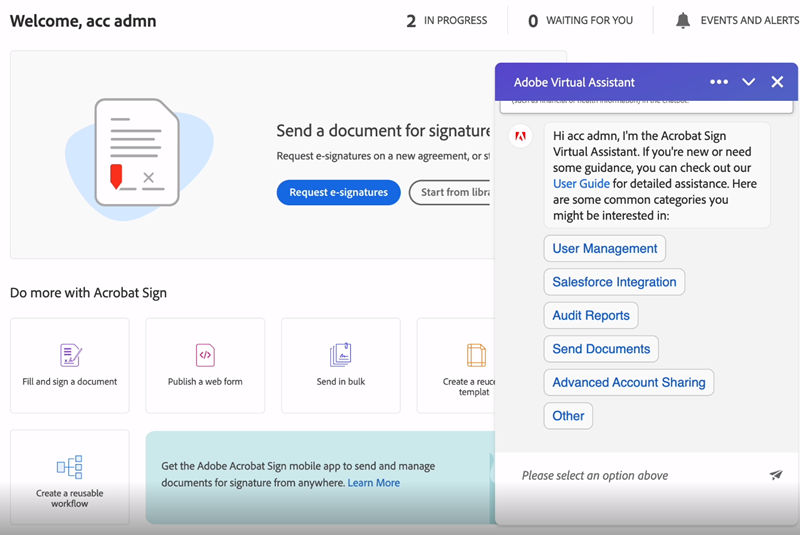
Task: Open the virtual assistant more options menu
Action: tap(719, 82)
